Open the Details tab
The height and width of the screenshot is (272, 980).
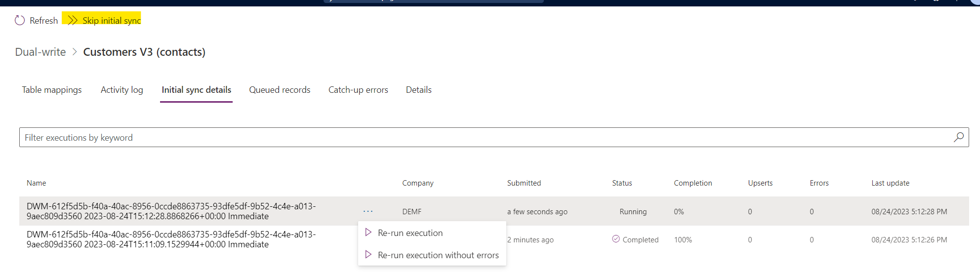coord(419,90)
